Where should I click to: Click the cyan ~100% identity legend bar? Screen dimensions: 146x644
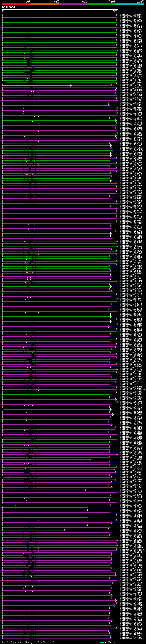click(130, 4)
